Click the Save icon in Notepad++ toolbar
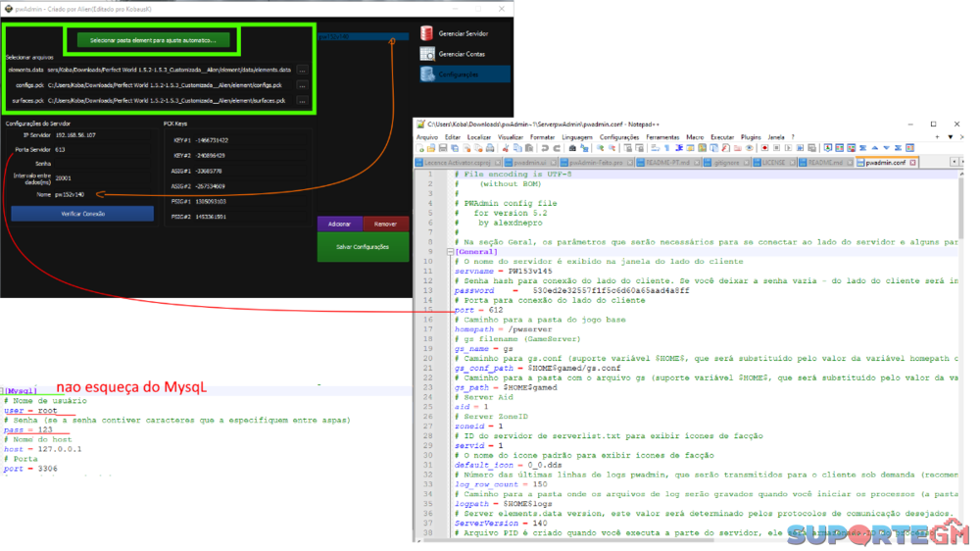The image size is (980, 551). [445, 148]
